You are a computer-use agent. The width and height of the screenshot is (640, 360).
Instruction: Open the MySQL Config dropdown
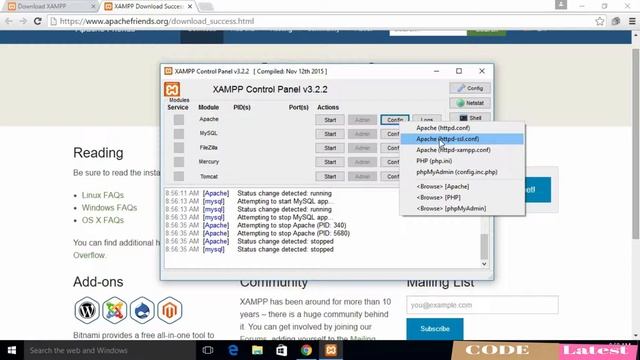[x=390, y=134]
